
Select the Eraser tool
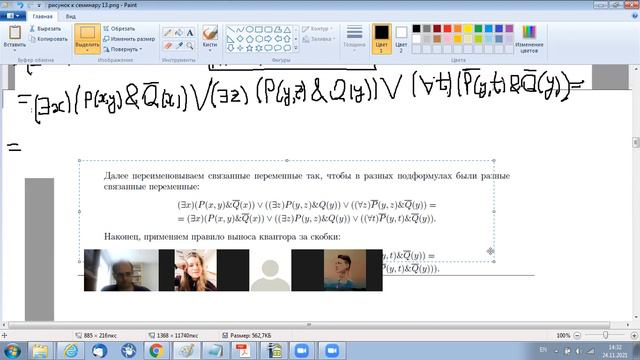tap(167, 46)
